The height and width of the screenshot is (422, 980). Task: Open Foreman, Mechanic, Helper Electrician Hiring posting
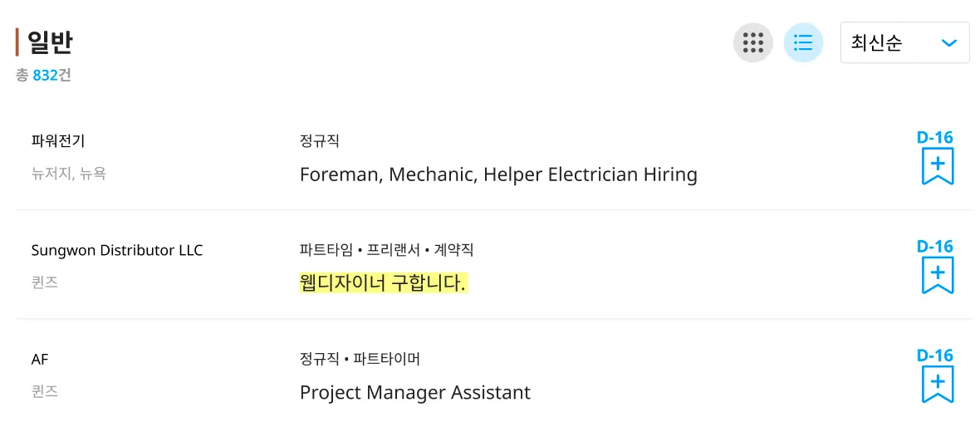[497, 174]
